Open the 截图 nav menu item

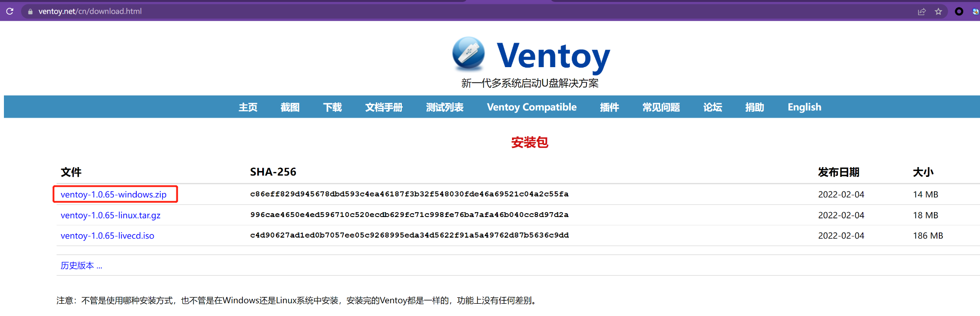pos(290,107)
